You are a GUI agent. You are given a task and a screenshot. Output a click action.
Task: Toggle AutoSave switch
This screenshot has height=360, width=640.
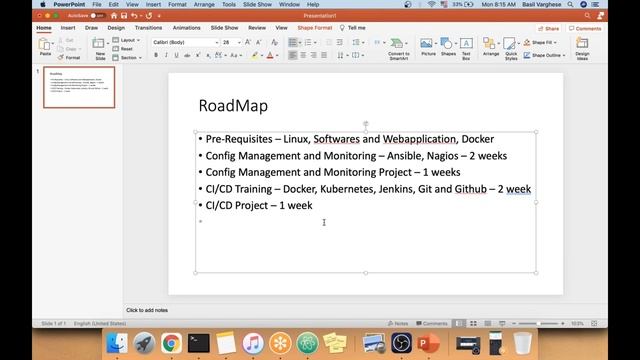97,16
